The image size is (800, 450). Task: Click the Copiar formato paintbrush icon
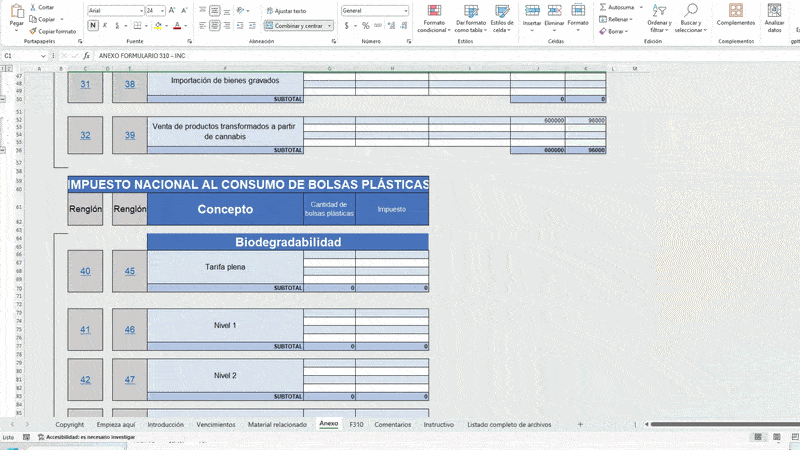[x=33, y=31]
